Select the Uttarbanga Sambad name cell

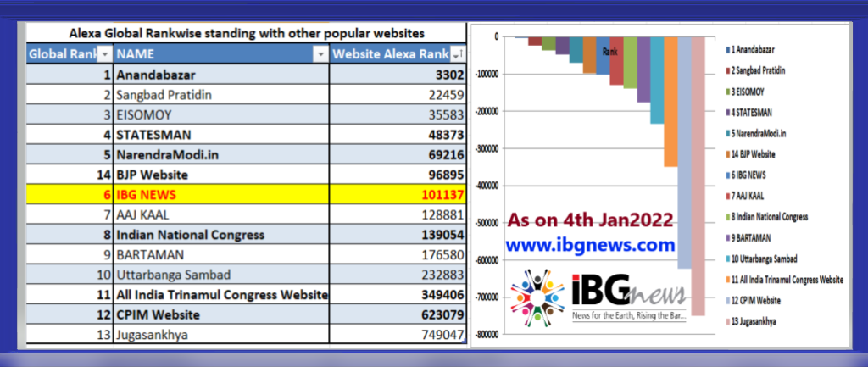[x=221, y=275]
